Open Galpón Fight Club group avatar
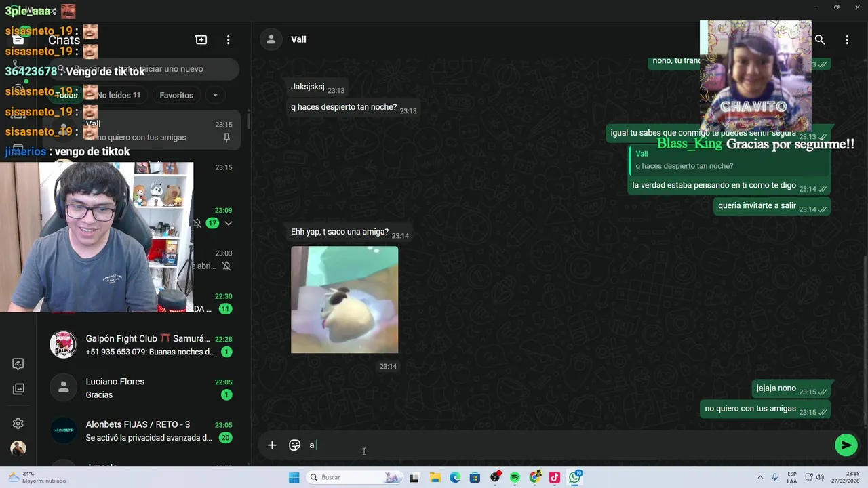The height and width of the screenshot is (488, 868). point(63,345)
